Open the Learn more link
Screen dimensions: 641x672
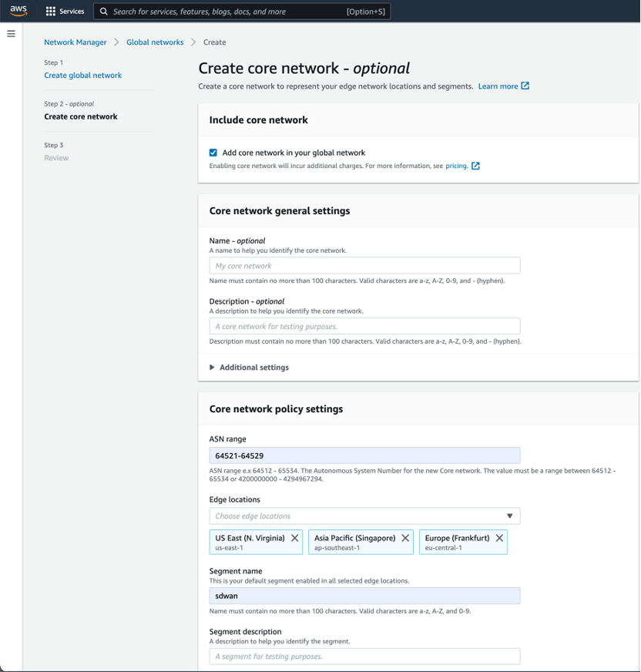[x=498, y=86]
